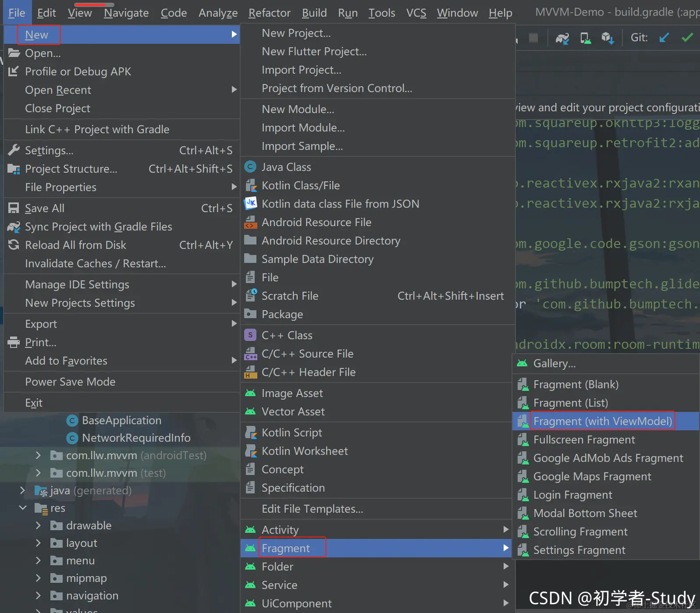Click the Sync Project with Gradle toolbar icon
Viewport: 700px width, 613px height.
(562, 38)
